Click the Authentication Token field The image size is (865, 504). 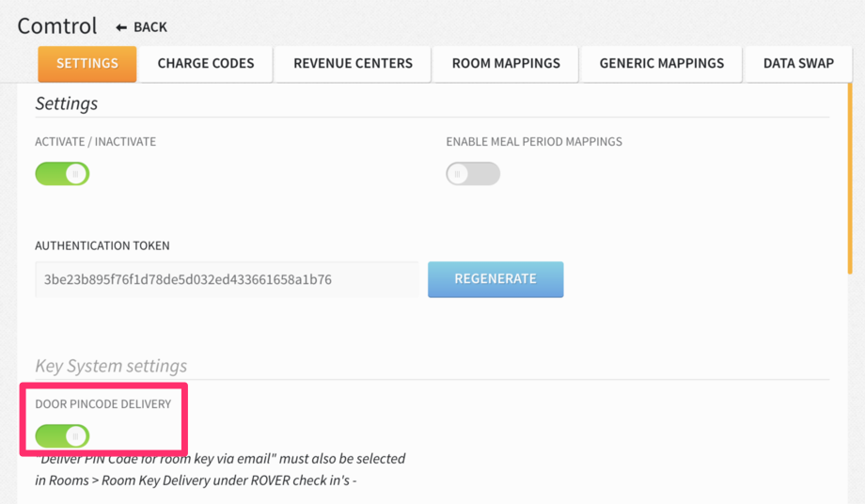(x=227, y=279)
